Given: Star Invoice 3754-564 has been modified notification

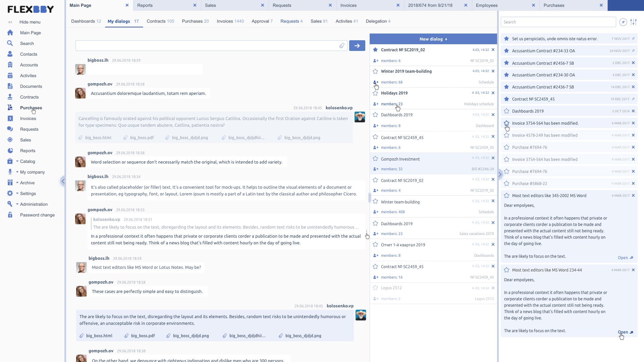Looking at the screenshot, I should coord(506,123).
